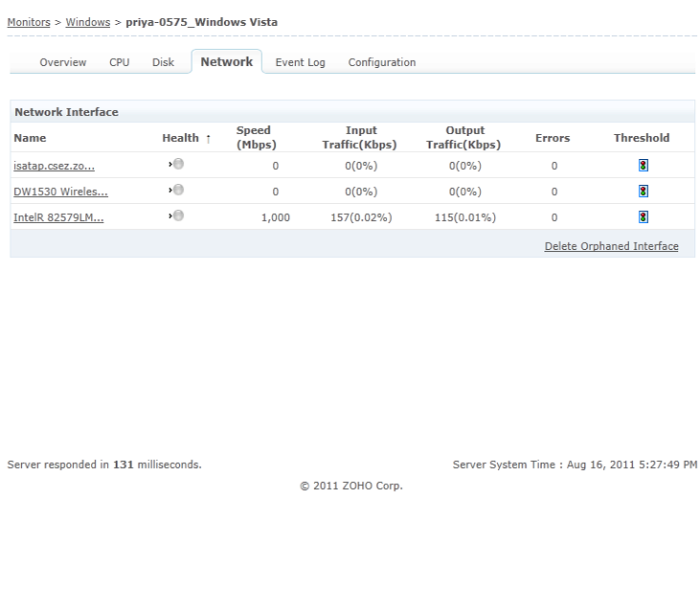Open the Event Log tab
The image size is (700, 612).
pyautogui.click(x=300, y=62)
